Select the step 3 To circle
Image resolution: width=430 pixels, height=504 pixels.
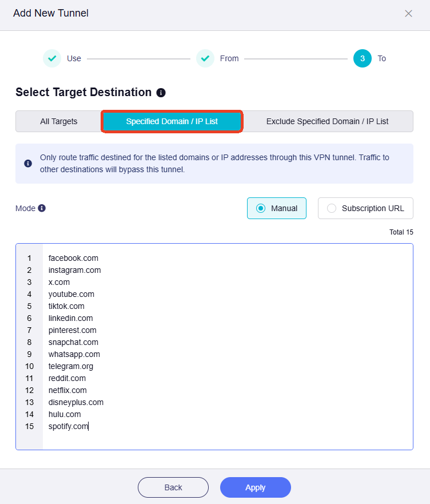coord(361,58)
